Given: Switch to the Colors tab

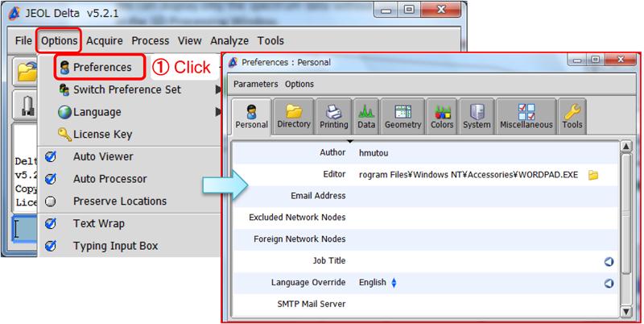Looking at the screenshot, I should pos(442,117).
